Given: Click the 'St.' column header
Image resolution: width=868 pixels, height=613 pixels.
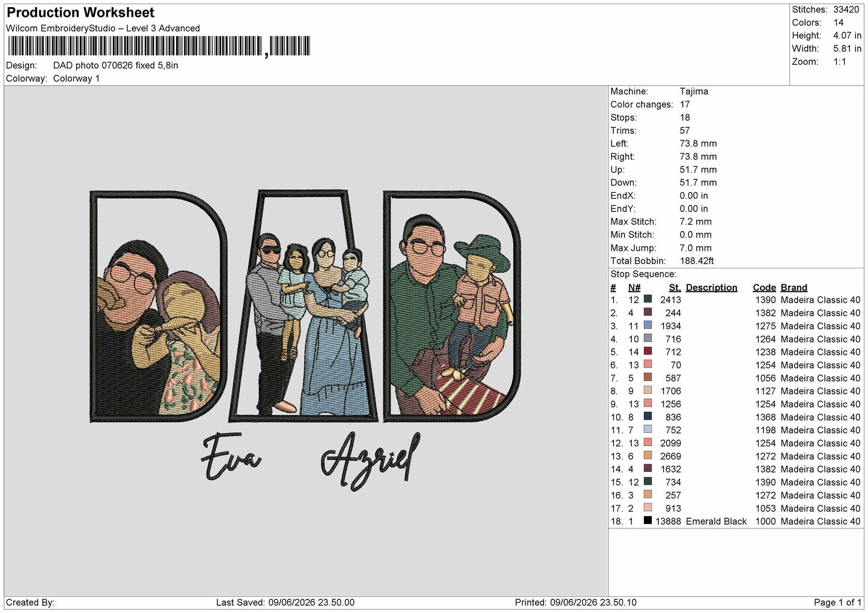Looking at the screenshot, I should (675, 288).
